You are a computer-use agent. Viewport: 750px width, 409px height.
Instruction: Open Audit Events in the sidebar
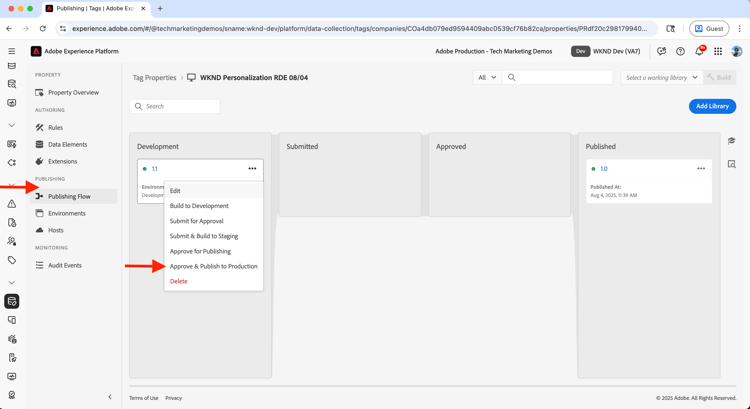(x=73, y=265)
